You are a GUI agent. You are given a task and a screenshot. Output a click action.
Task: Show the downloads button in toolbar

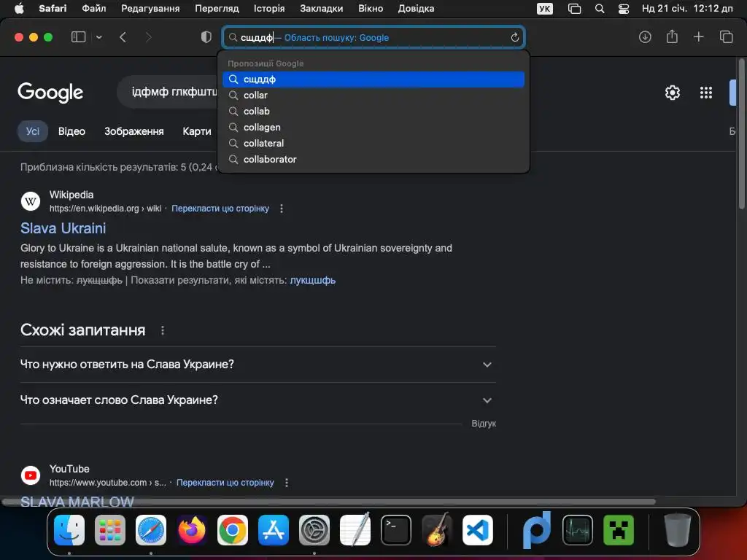click(645, 36)
